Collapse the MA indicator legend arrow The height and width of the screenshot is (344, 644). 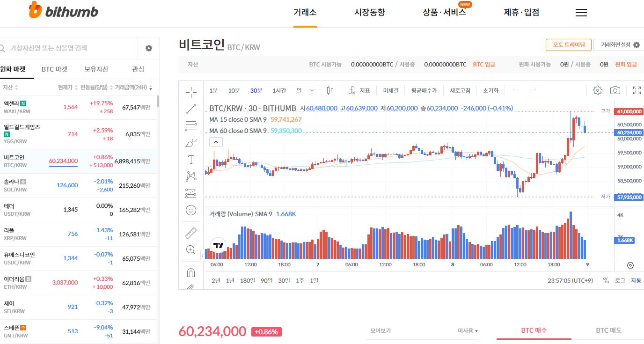[216, 141]
